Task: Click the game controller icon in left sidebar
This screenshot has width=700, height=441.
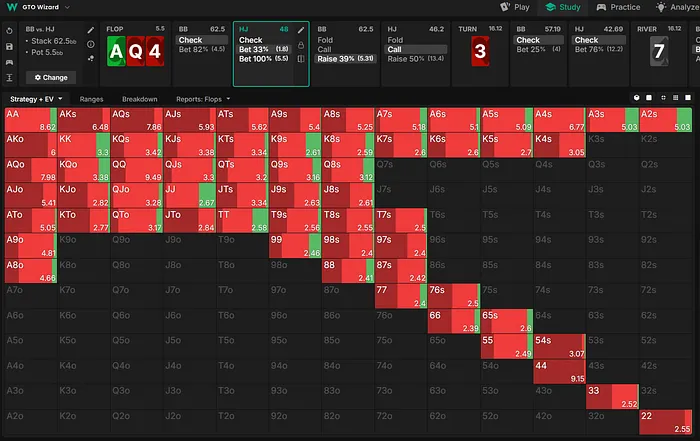Action: pyautogui.click(x=9, y=61)
